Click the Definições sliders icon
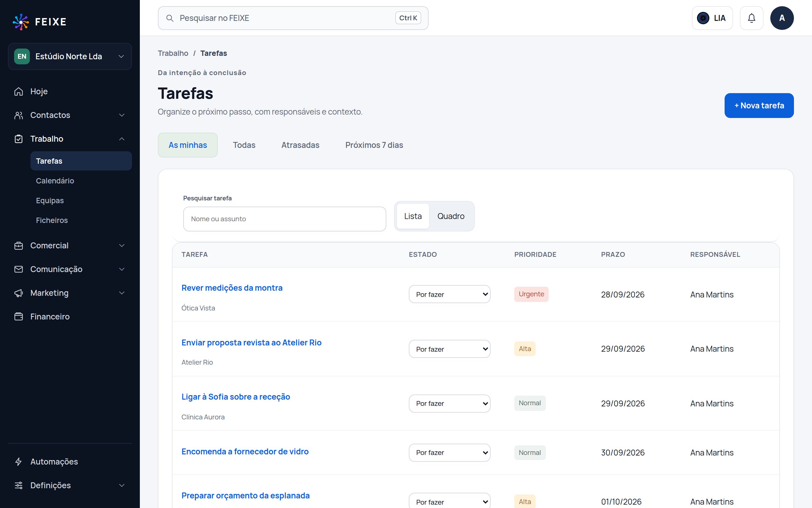This screenshot has width=812, height=508. [19, 485]
